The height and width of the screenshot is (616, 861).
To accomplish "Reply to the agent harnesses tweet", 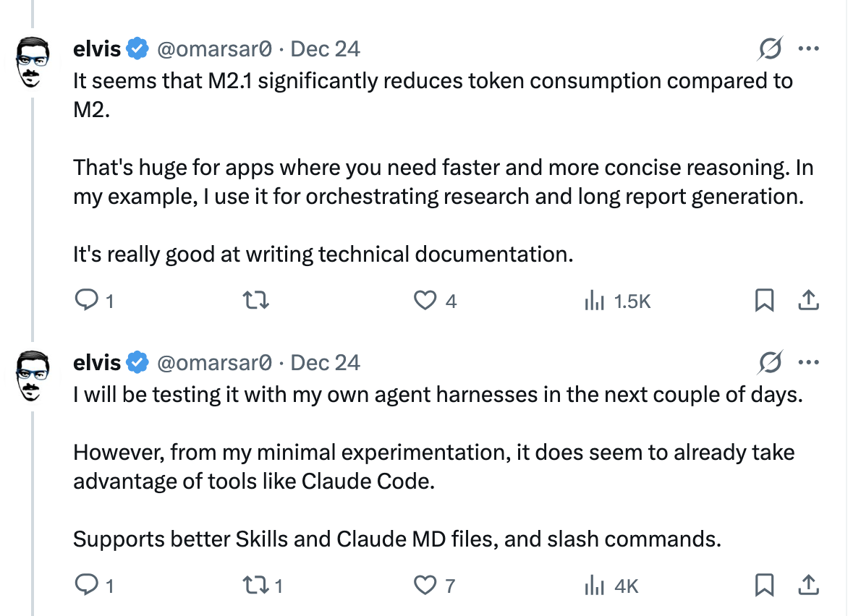I will coord(85,585).
